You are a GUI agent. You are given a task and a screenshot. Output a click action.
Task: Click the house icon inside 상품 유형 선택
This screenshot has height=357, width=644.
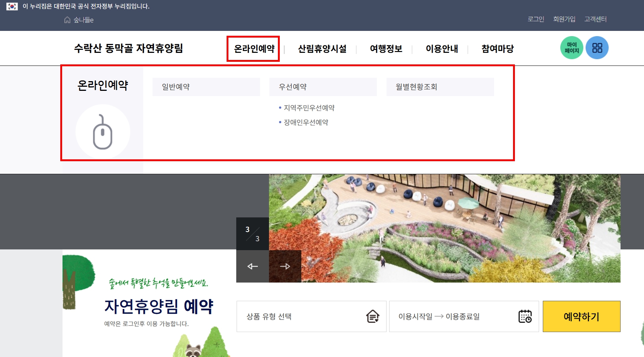click(x=372, y=316)
